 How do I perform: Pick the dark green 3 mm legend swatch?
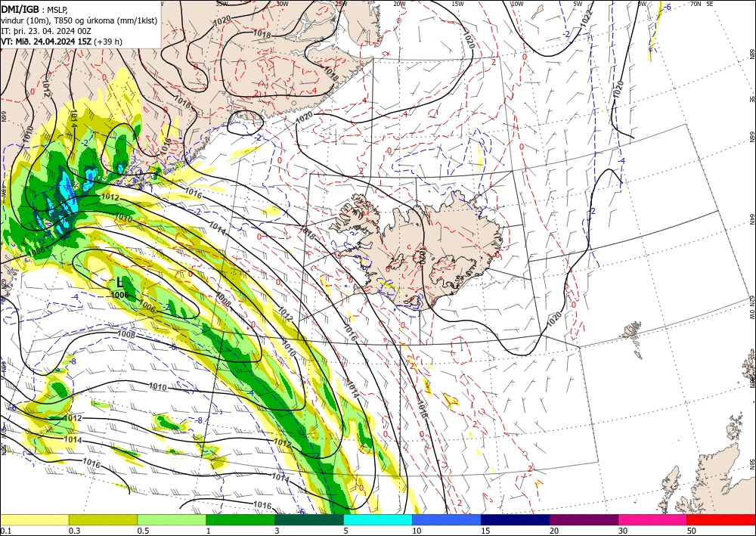(309, 519)
